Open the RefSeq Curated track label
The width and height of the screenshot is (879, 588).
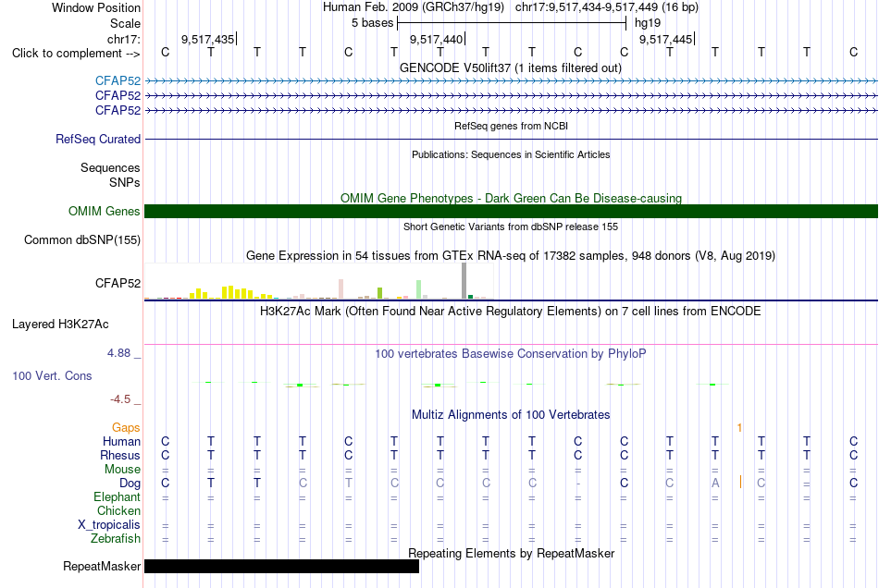coord(98,139)
